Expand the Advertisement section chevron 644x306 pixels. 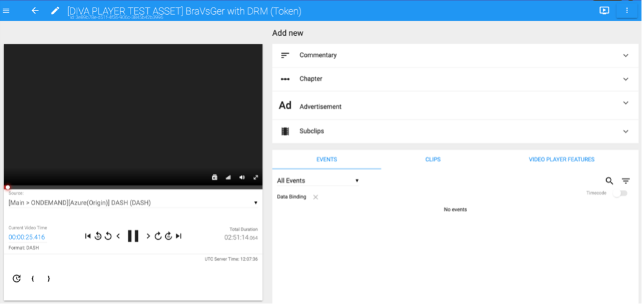pos(625,103)
